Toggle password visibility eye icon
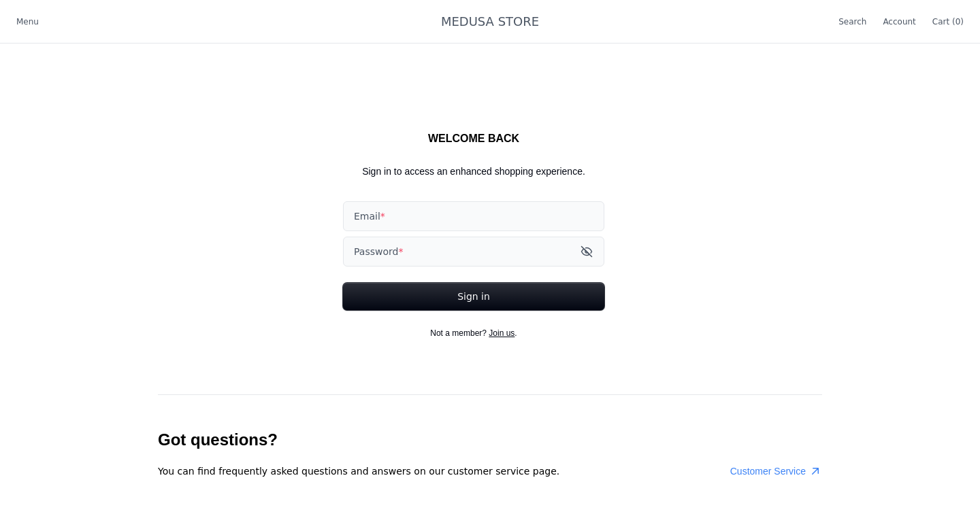The width and height of the screenshot is (980, 514). coord(587,252)
